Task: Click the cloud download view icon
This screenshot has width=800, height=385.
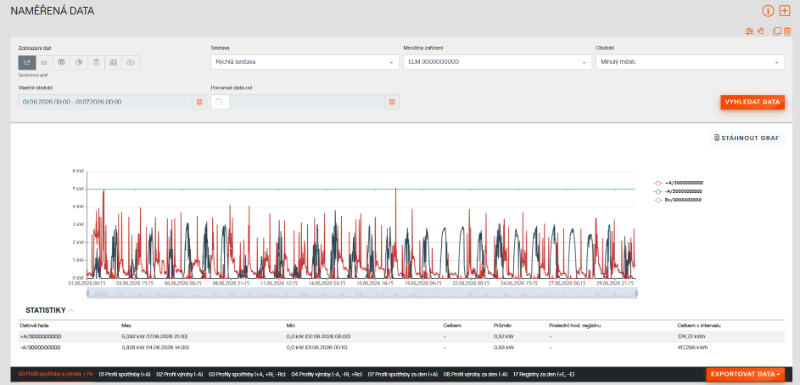Action: (x=131, y=62)
